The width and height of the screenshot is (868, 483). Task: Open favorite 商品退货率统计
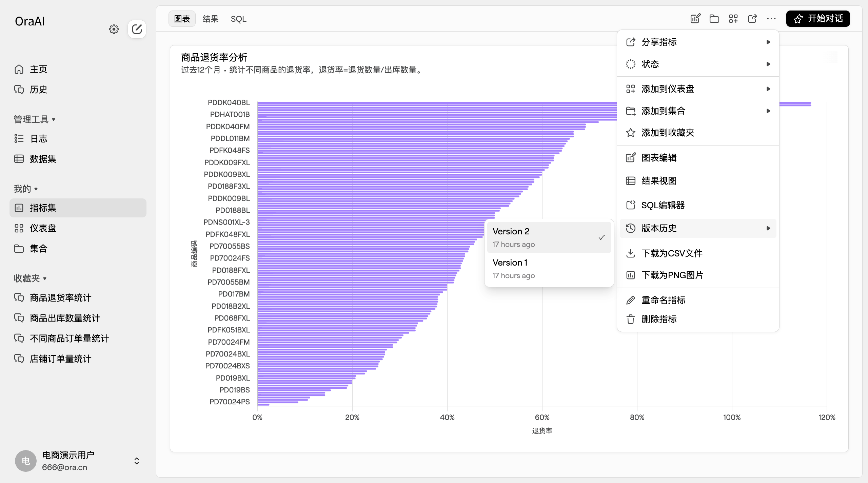tap(60, 298)
